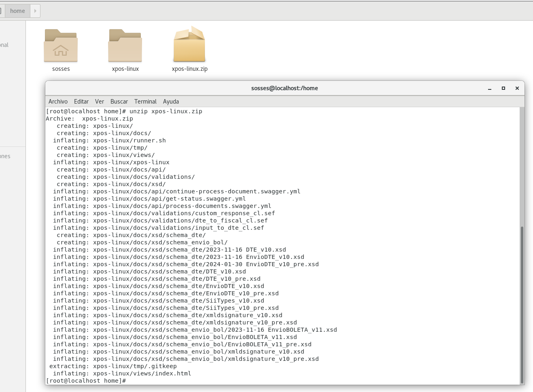This screenshot has height=392, width=533.
Task: Click the path bar forward arrow
Action: click(x=35, y=11)
